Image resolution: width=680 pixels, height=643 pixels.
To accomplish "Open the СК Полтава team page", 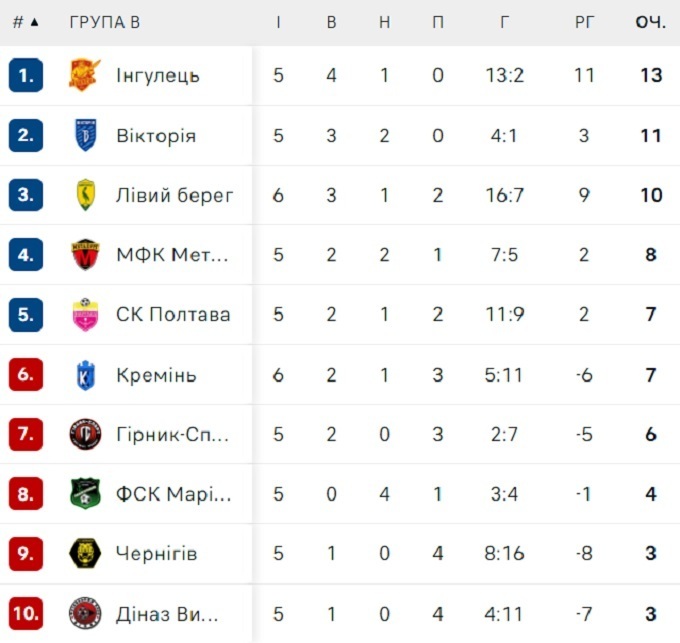I will tap(172, 315).
